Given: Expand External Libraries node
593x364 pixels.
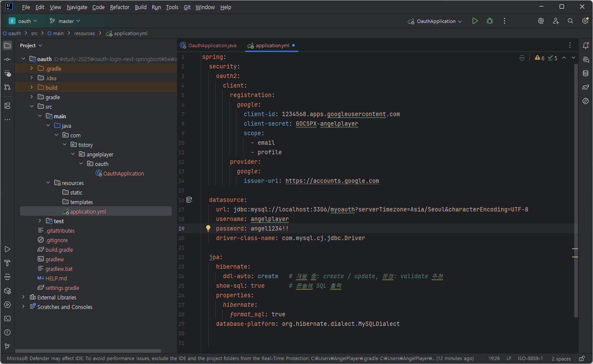Looking at the screenshot, I should (x=23, y=297).
